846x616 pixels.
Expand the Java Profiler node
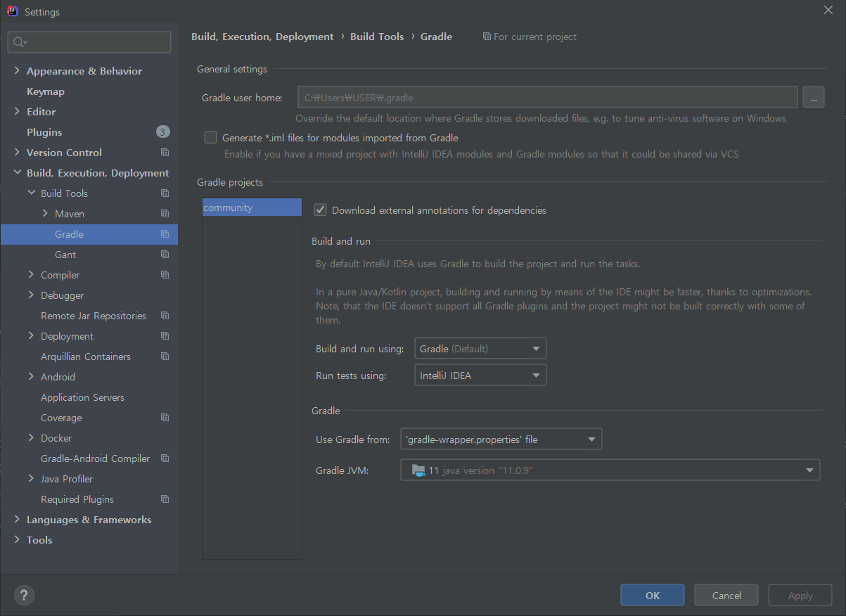click(31, 479)
